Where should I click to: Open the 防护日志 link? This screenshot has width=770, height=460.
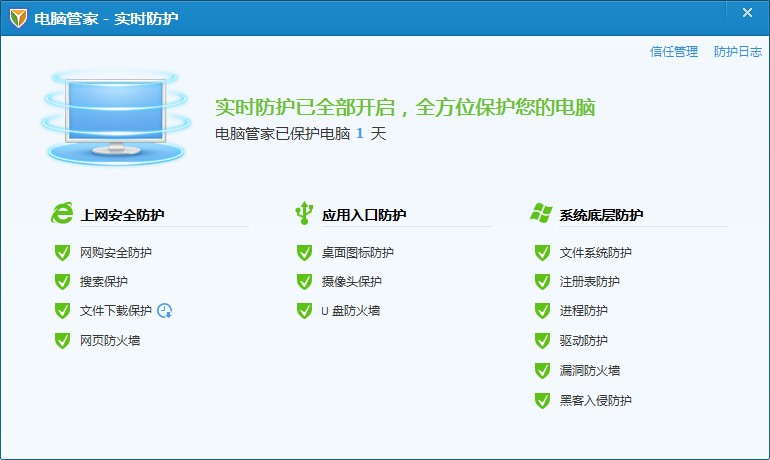pos(738,52)
